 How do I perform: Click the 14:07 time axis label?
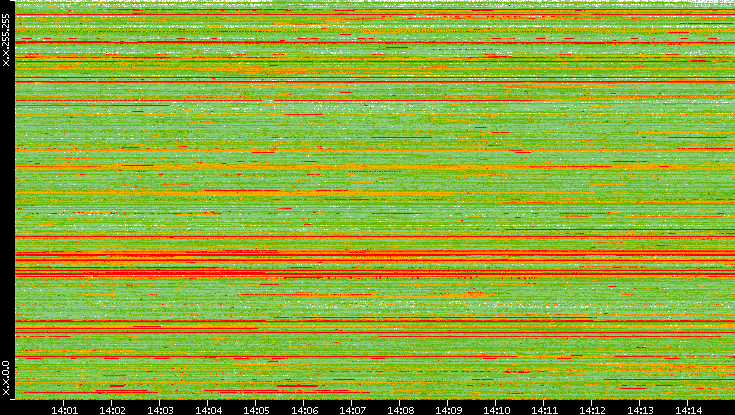[x=352, y=411]
